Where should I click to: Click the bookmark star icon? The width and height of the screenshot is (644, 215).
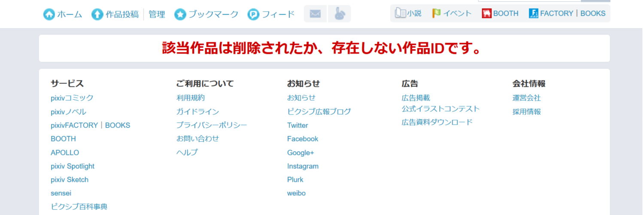(180, 14)
